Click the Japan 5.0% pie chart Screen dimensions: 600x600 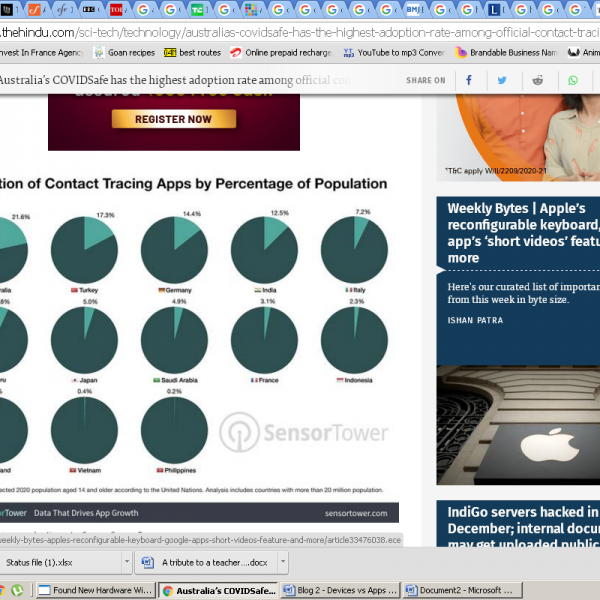84,340
